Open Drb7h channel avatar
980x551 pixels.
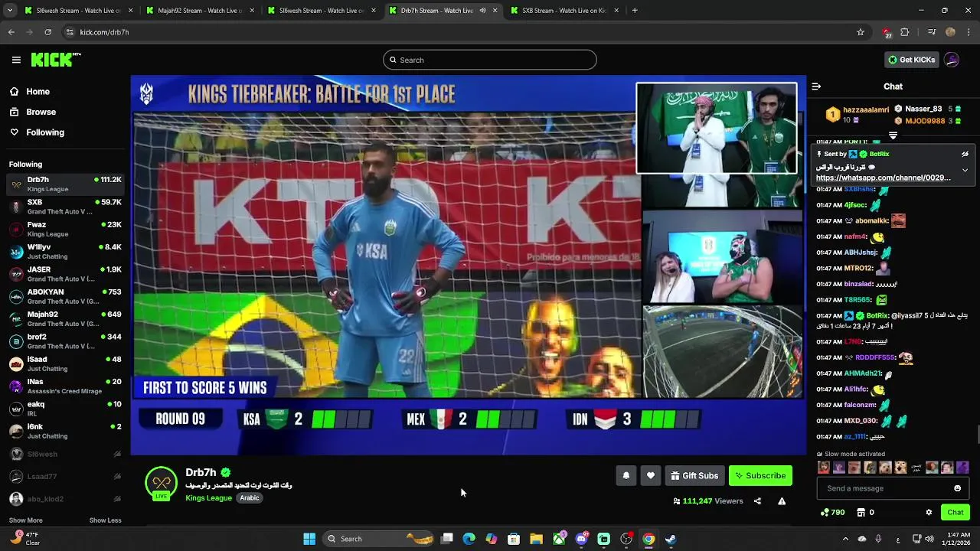(x=161, y=483)
